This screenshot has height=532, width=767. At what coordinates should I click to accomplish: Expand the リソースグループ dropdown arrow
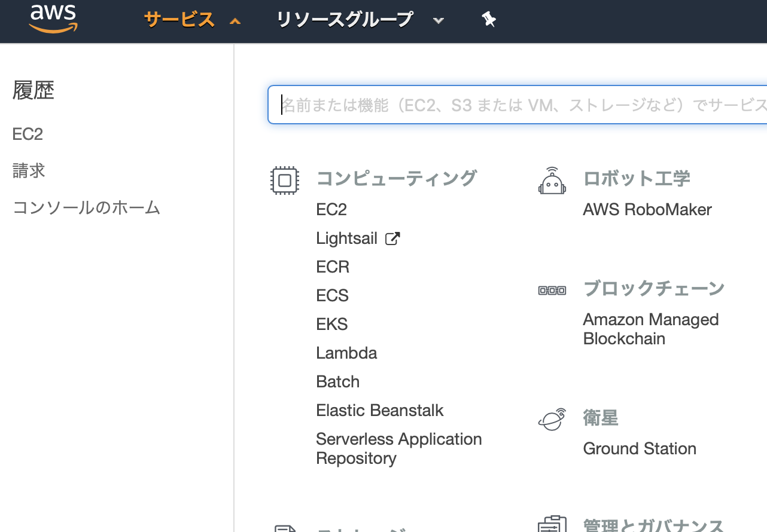pyautogui.click(x=439, y=21)
